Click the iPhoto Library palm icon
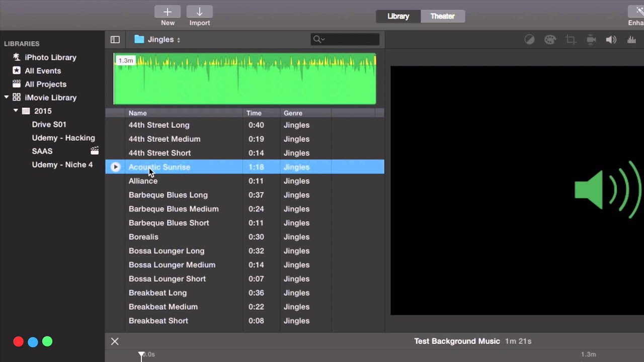This screenshot has width=644, height=362. coord(17,57)
